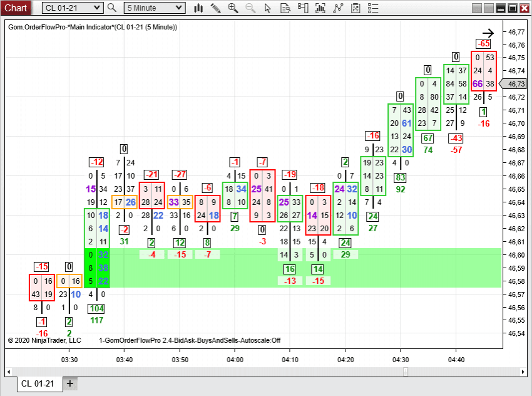Select the CL 01-21 bottom tab
The width and height of the screenshot is (532, 396).
(39, 383)
